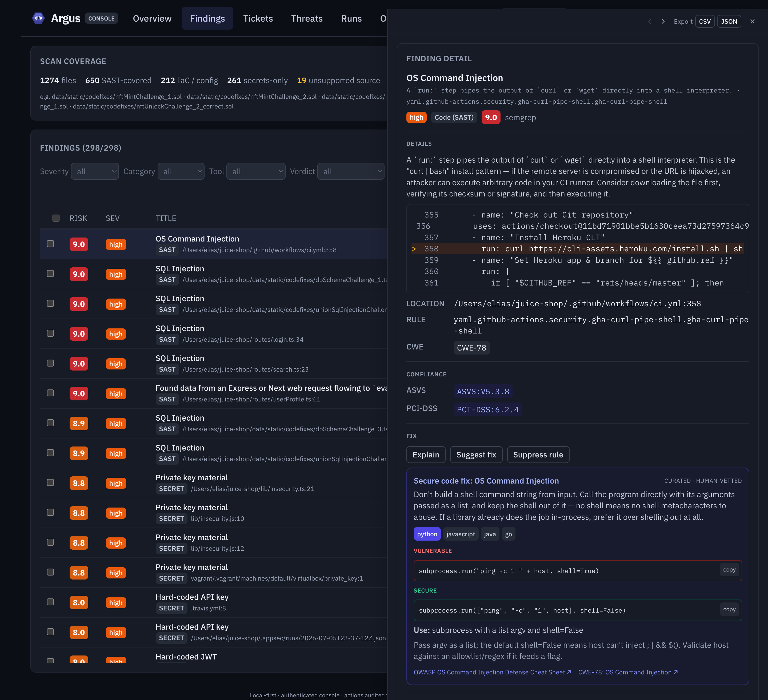Viewport: 768px width, 700px height.
Task: Open OWASP OS Command Injection Cheat Sheet link
Action: point(492,672)
